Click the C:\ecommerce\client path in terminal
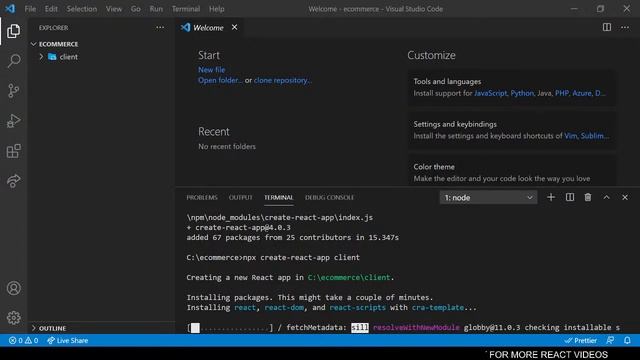This screenshot has height=360, width=640. [x=349, y=278]
